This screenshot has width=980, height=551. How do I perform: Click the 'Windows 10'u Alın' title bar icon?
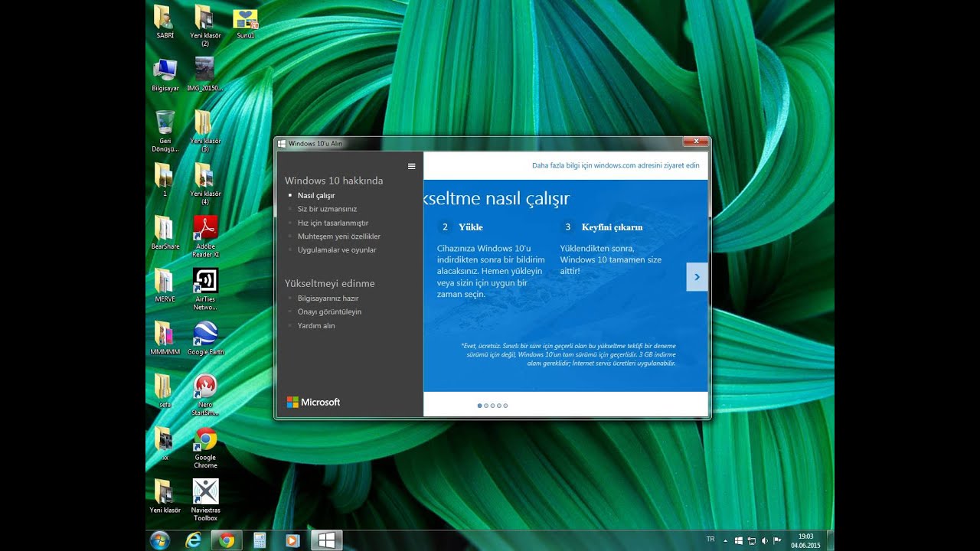282,143
